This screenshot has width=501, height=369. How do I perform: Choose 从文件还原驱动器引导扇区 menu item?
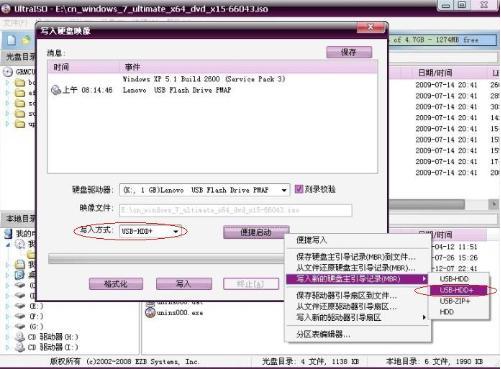tap(358, 306)
